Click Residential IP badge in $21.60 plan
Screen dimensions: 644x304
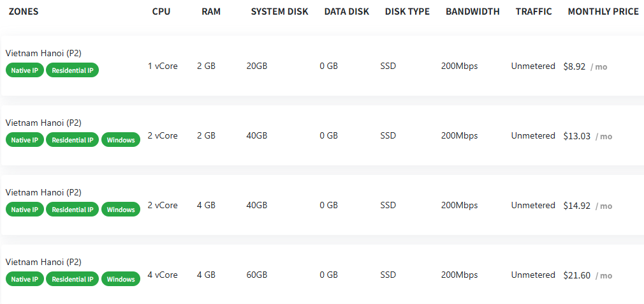[72, 279]
